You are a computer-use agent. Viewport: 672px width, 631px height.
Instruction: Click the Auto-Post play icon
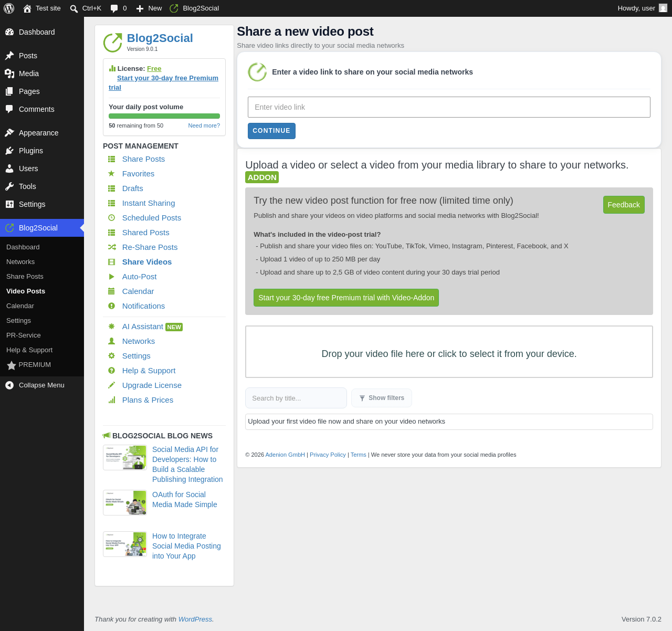coord(111,276)
